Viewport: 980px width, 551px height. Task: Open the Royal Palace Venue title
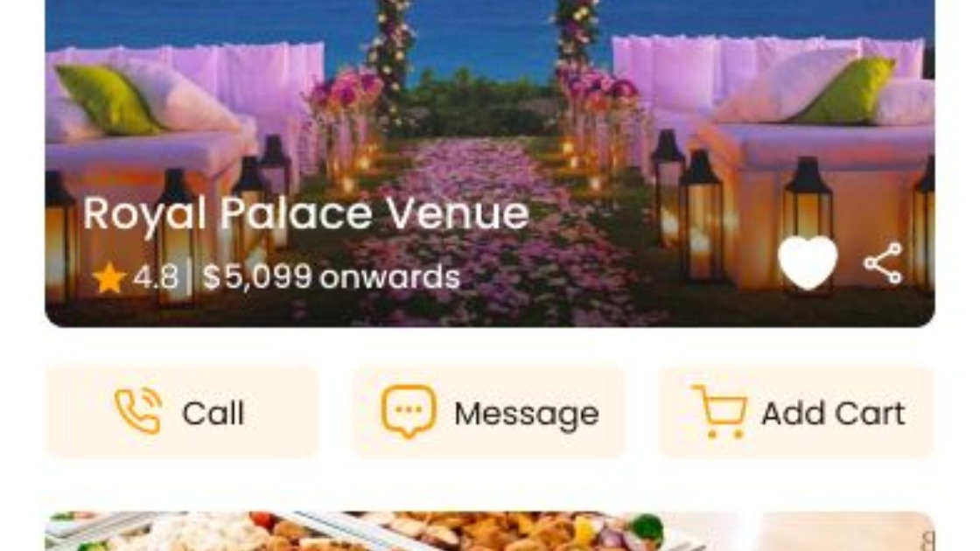[x=306, y=213]
